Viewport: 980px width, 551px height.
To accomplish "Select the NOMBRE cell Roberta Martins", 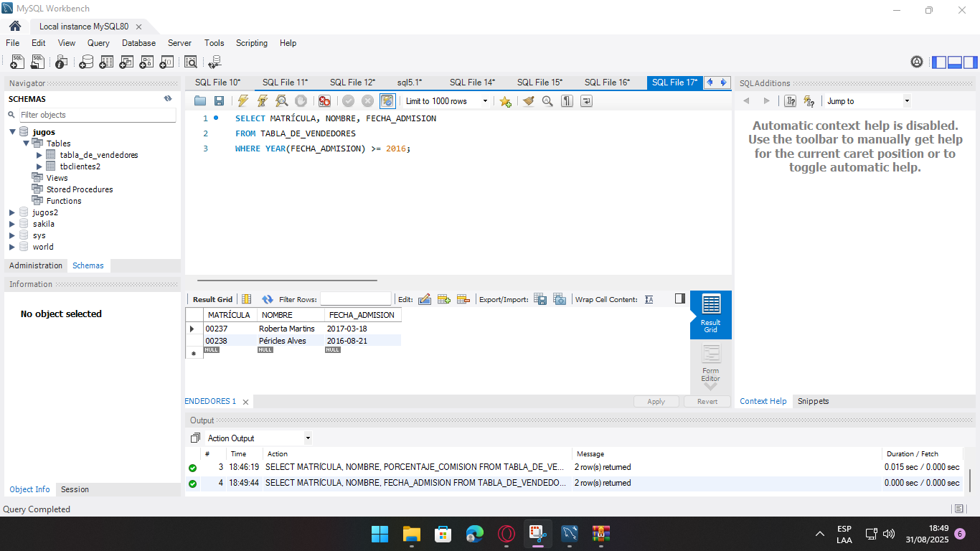I will (x=289, y=329).
